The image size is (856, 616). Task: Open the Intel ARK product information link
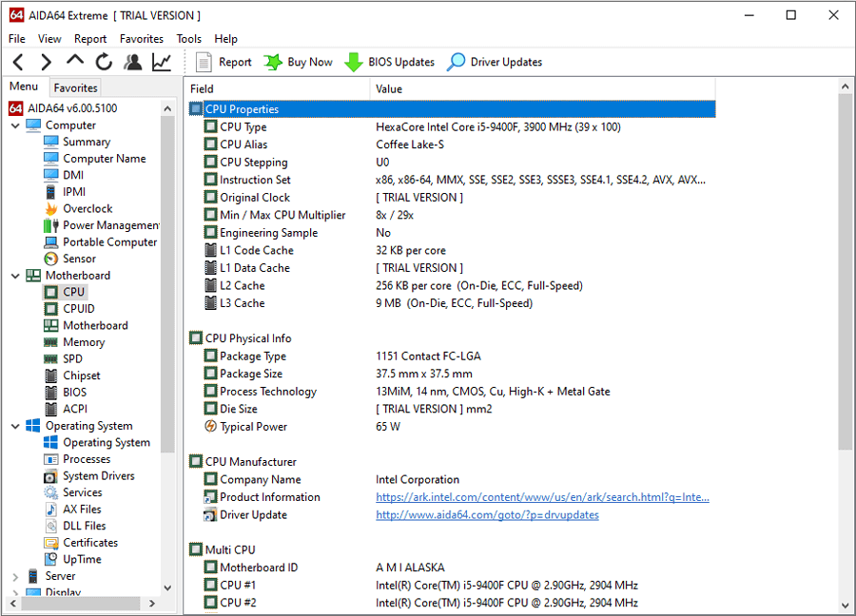[542, 497]
